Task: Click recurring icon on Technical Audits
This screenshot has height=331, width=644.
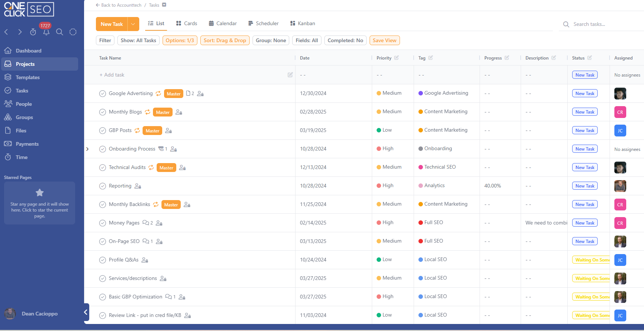Action: click(x=151, y=168)
